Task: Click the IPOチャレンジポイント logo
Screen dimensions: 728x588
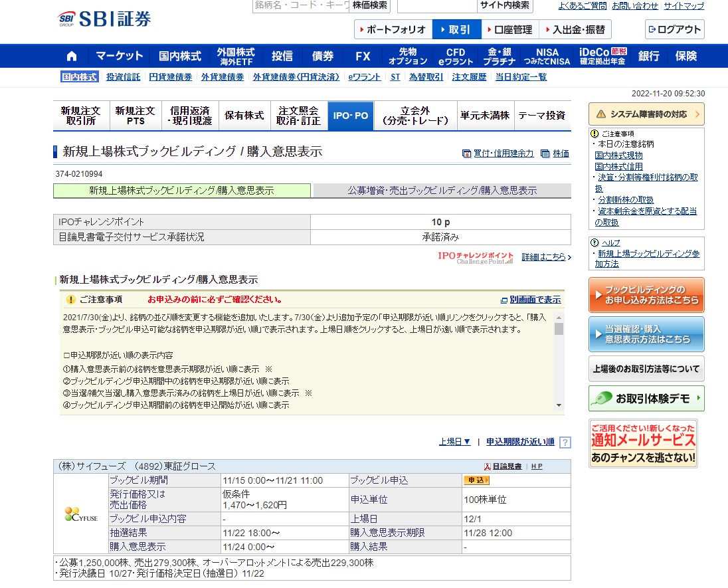Action: (x=475, y=256)
